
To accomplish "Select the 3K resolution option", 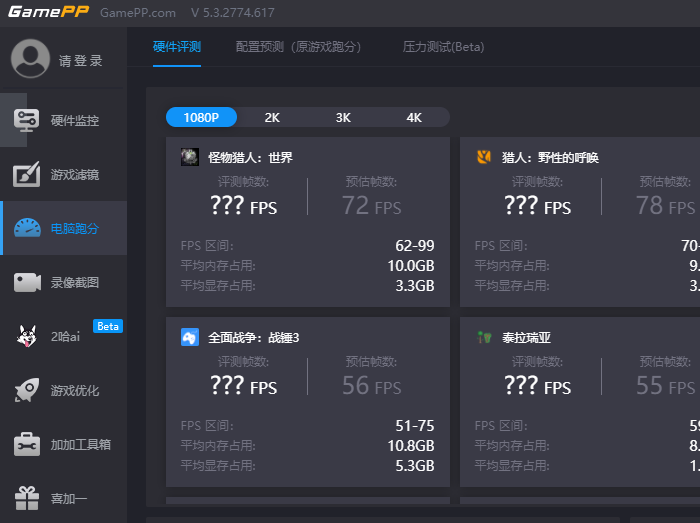I will point(343,117).
